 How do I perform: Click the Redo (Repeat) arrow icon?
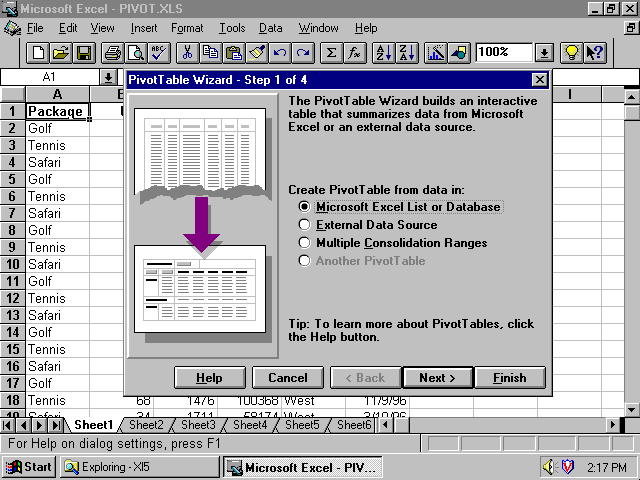[303, 53]
